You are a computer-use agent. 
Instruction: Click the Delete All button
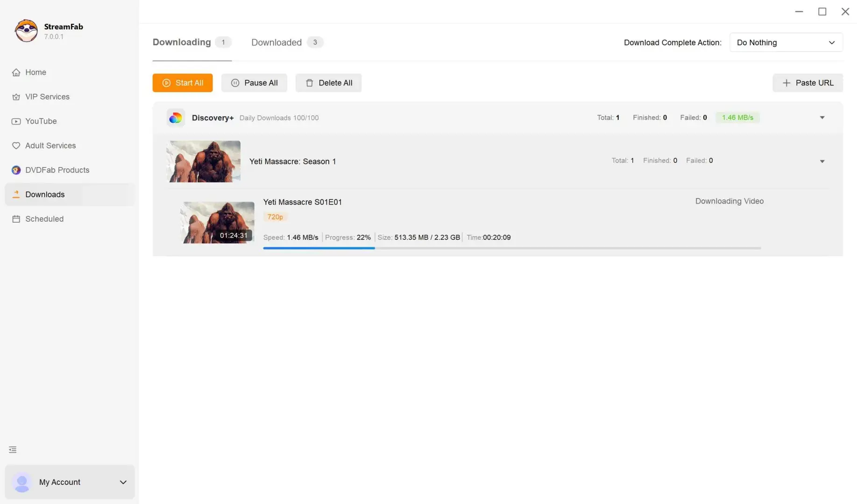328,83
